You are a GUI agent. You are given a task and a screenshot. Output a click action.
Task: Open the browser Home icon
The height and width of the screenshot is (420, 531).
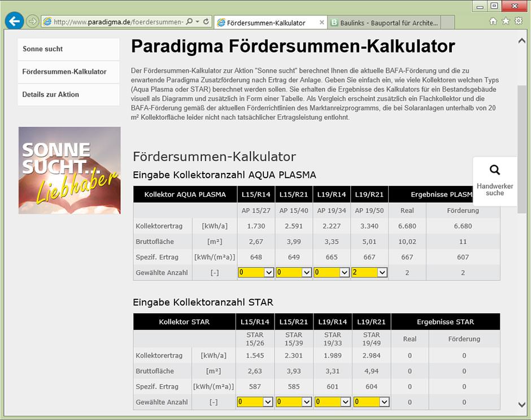click(x=493, y=21)
